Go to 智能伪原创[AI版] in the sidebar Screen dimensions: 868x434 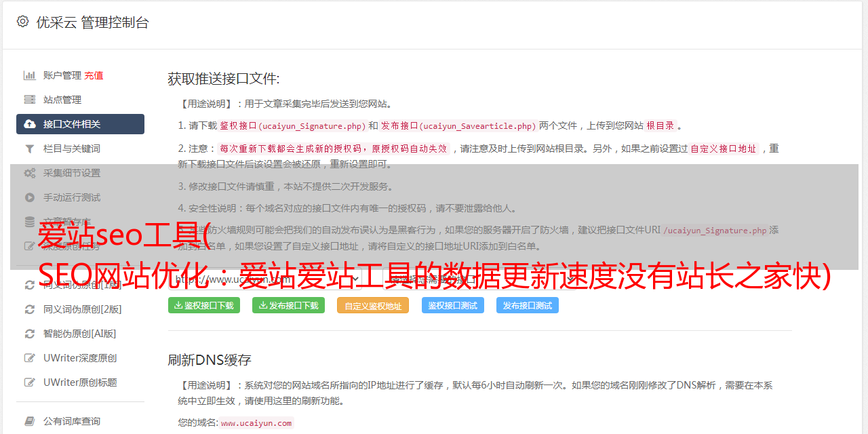pyautogui.click(x=80, y=334)
